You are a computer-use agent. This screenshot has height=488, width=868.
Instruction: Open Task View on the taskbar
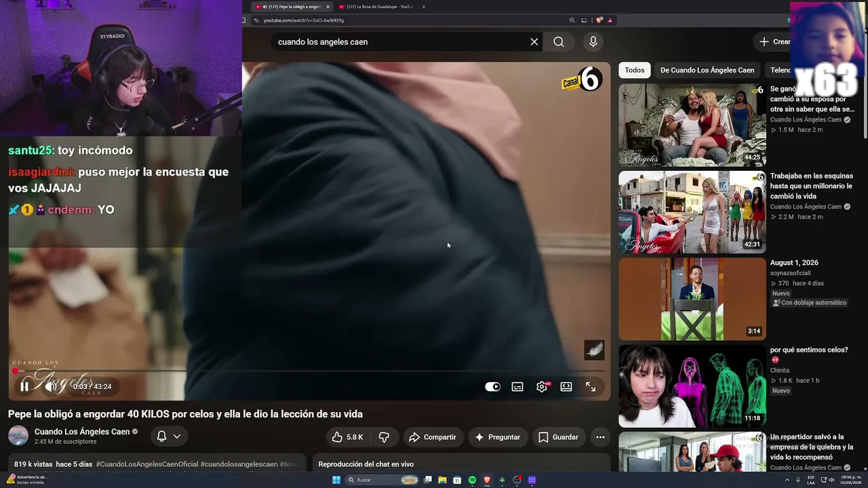[428, 480]
